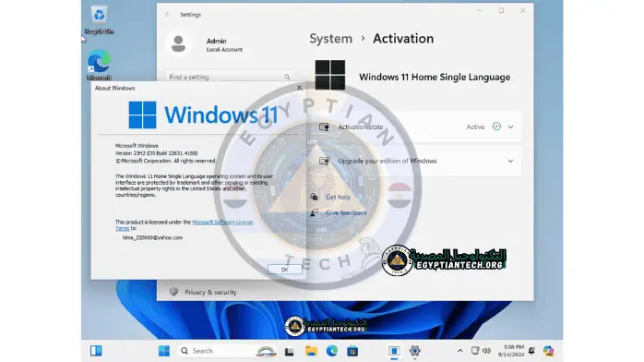Image resolution: width=644 pixels, height=362 pixels.
Task: Open the Microsoft Edge desktop shortcut
Action: pos(99,65)
